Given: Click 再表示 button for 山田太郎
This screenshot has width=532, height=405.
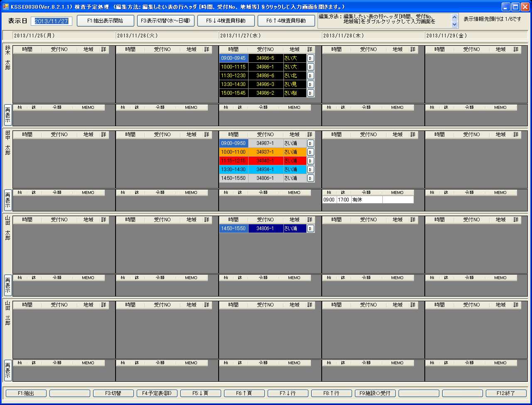Looking at the screenshot, I should pos(8,285).
